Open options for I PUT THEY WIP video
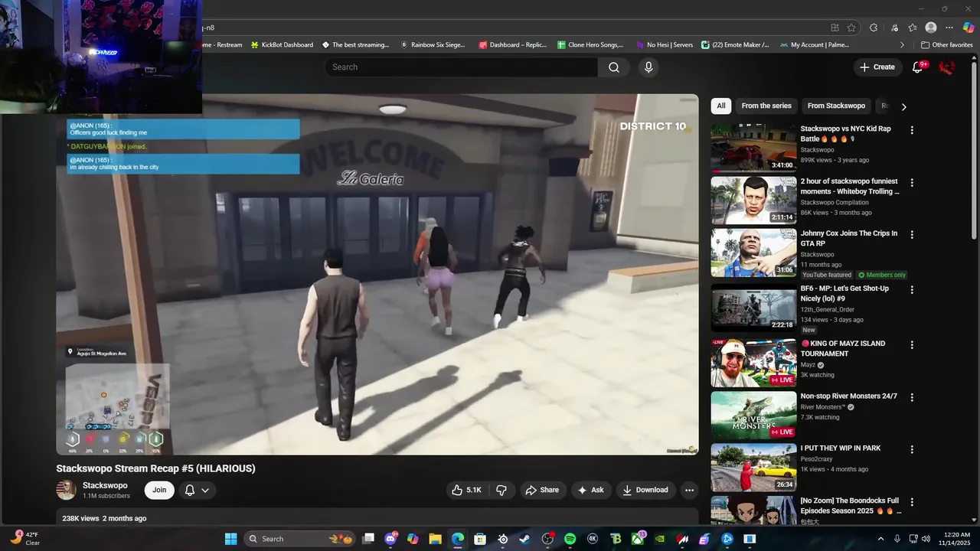 point(912,450)
